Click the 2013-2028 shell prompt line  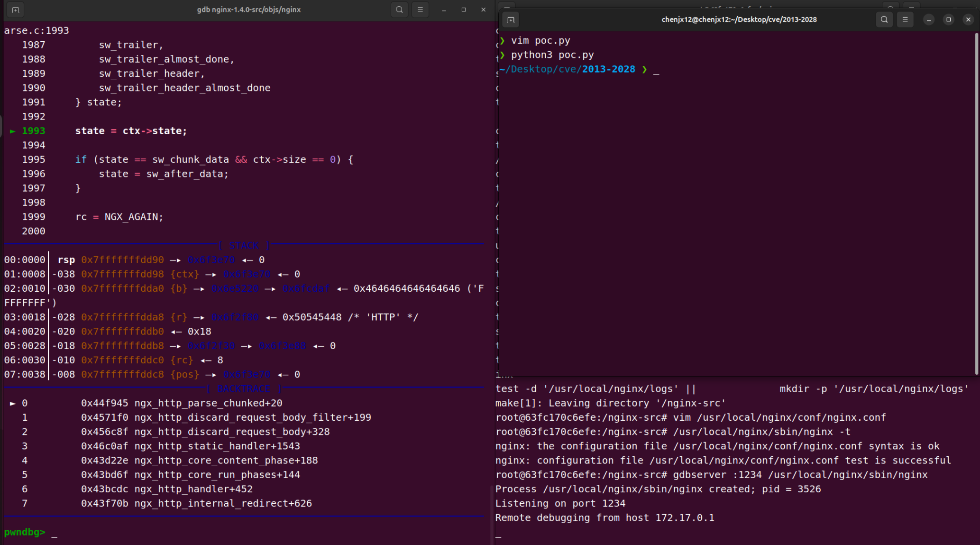click(x=579, y=69)
